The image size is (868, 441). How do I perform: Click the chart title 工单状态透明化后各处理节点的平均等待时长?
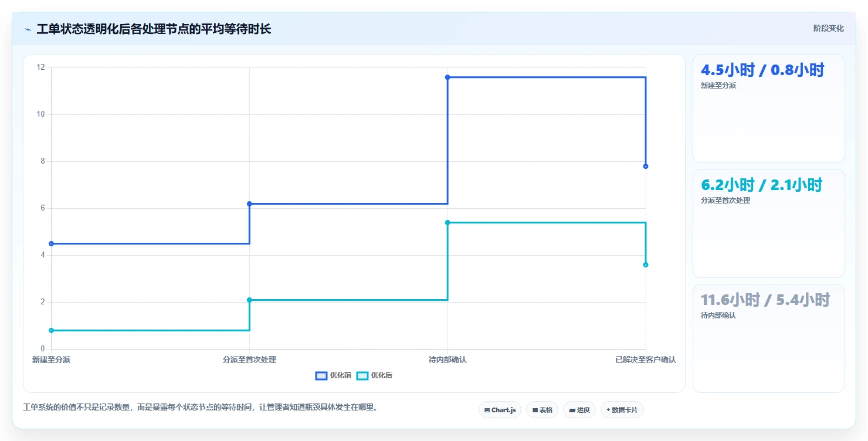point(154,29)
